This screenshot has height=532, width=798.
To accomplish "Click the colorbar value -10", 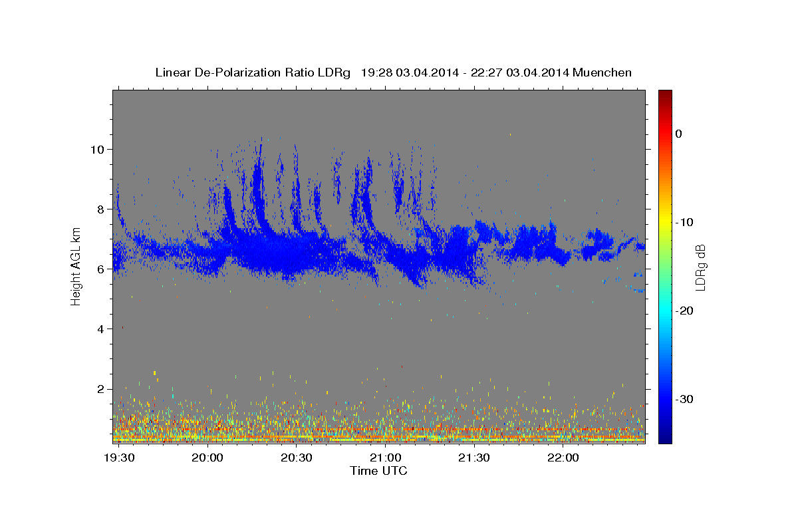I will point(684,222).
